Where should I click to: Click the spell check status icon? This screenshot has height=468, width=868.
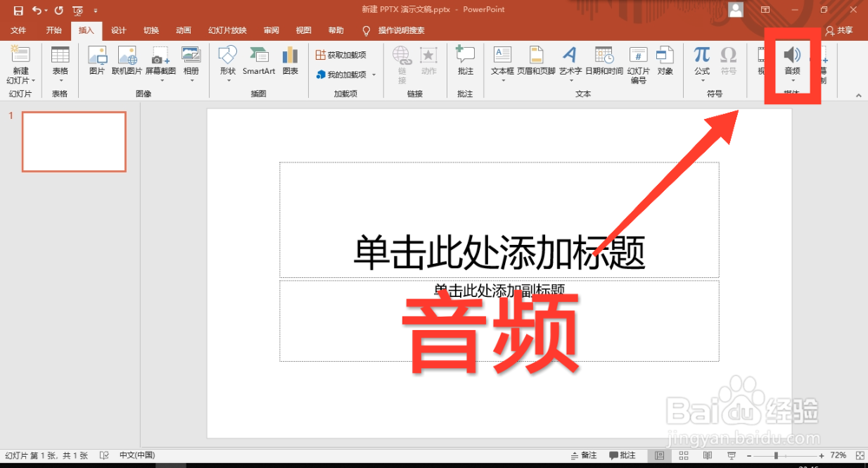[103, 456]
